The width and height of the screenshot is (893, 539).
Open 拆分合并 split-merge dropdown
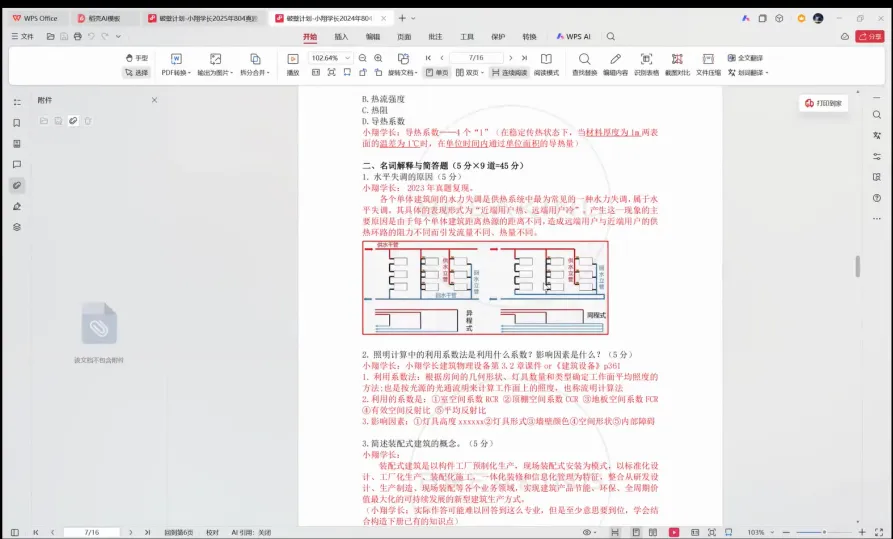click(x=255, y=65)
